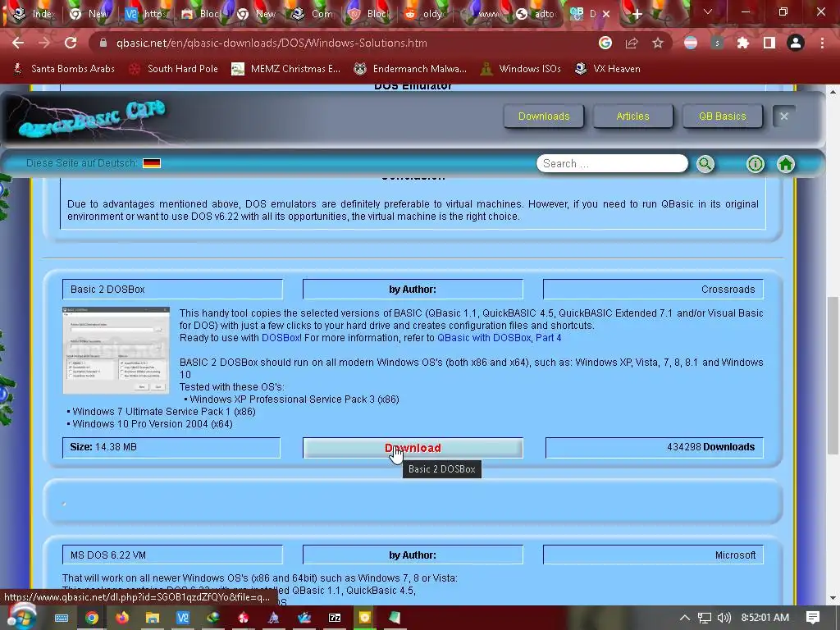Open Santa Bombs Arabs bookmark
Screen dimensions: 840x630
click(x=64, y=69)
